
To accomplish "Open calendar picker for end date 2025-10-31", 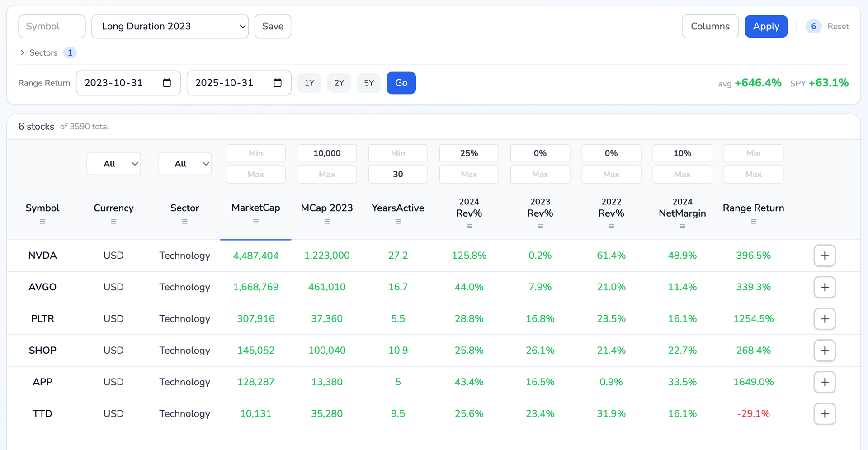I will point(278,83).
